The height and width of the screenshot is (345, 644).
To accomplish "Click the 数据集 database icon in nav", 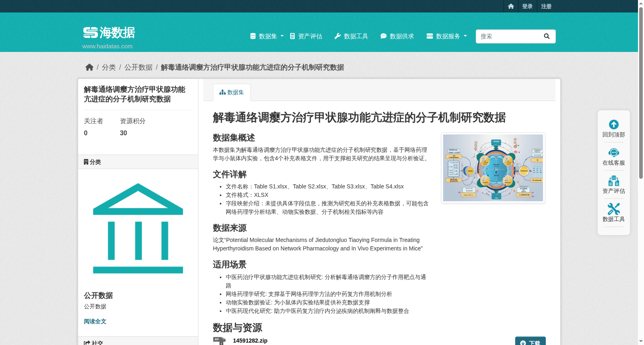I will pos(253,36).
